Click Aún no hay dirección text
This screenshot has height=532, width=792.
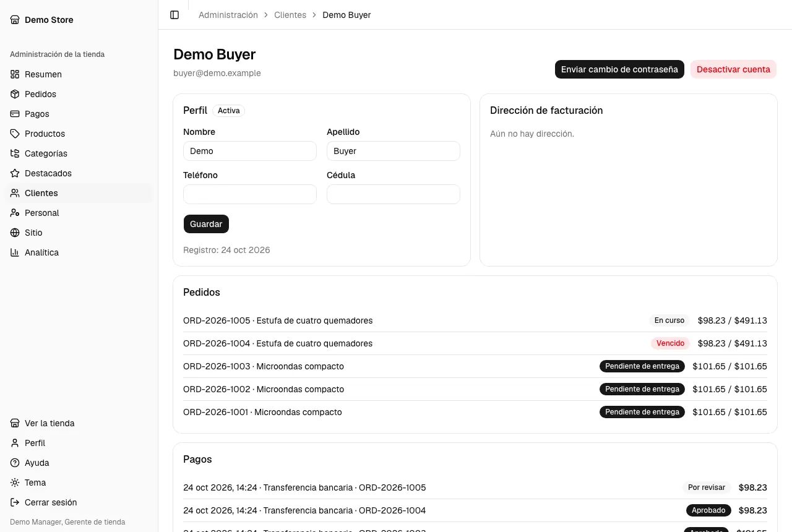[532, 134]
